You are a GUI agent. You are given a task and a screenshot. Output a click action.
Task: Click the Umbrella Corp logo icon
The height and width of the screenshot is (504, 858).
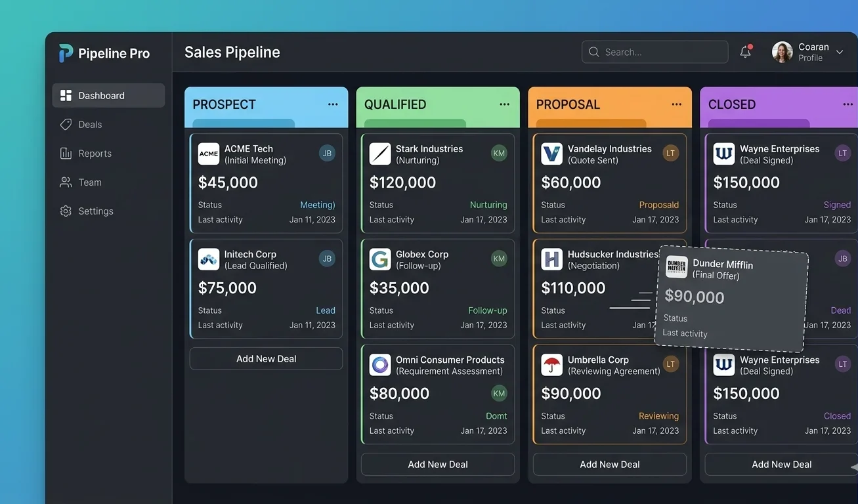[552, 365]
